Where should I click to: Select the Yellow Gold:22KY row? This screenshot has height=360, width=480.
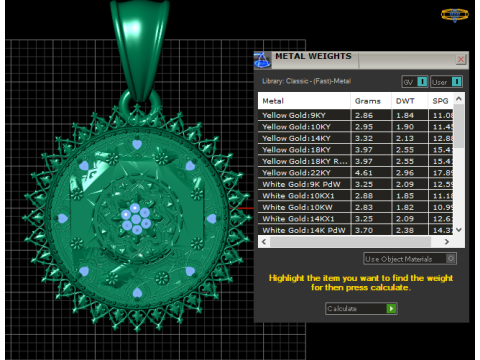355,173
